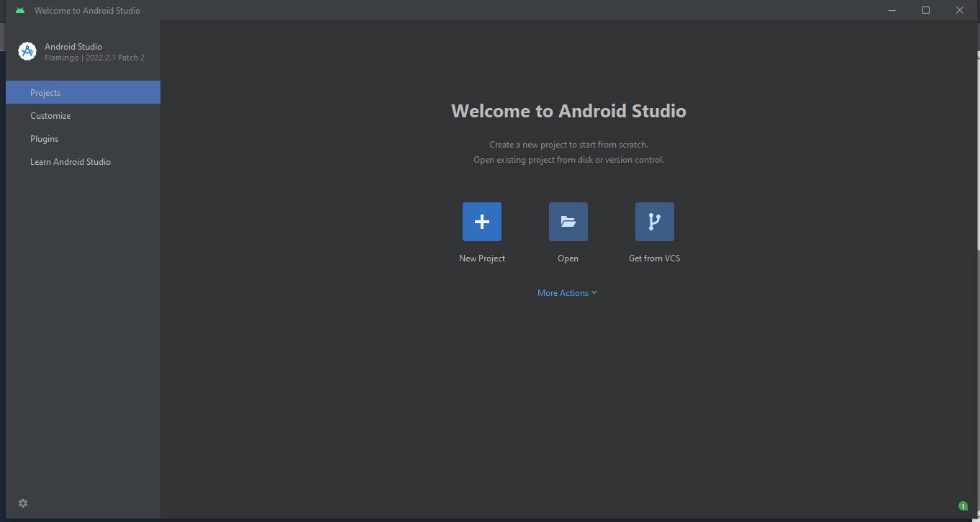The height and width of the screenshot is (522, 980).
Task: Close the Welcome window
Action: point(960,10)
